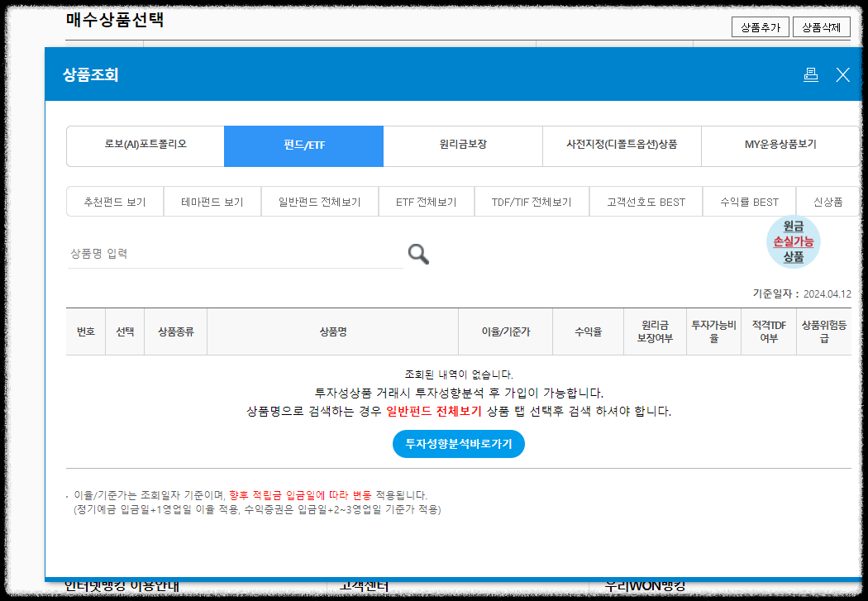This screenshot has height=601, width=868.
Task: Open the MY운용상품보기 tab
Action: point(780,145)
